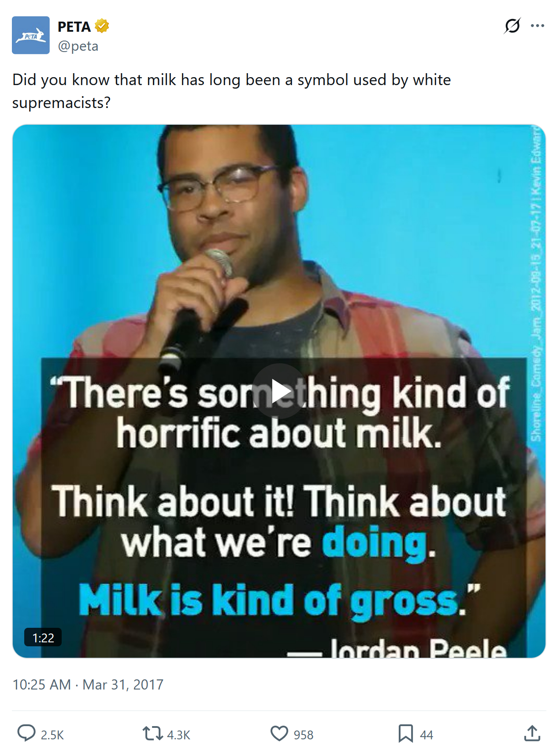Open the three-dot more options menu
560x753 pixels.
538,26
